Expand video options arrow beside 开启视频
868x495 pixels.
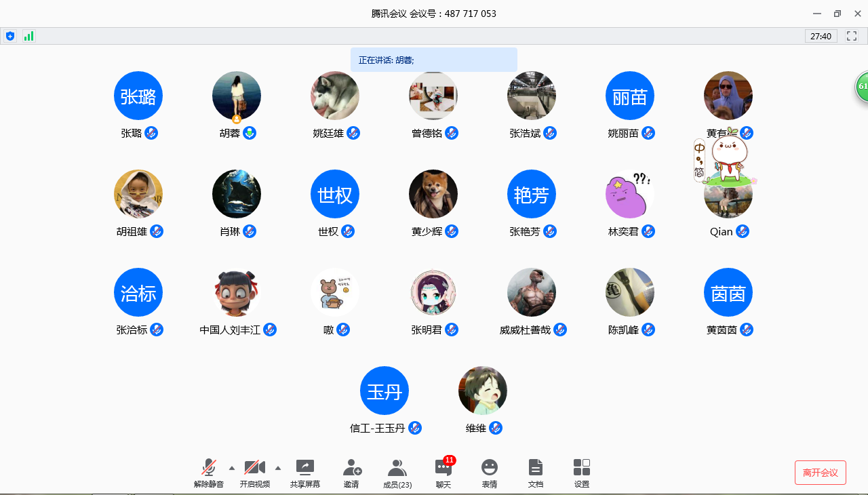click(278, 468)
